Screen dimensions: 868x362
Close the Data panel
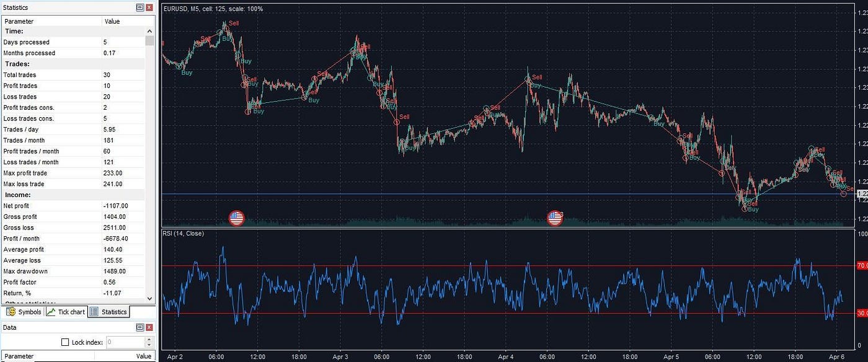[150, 327]
